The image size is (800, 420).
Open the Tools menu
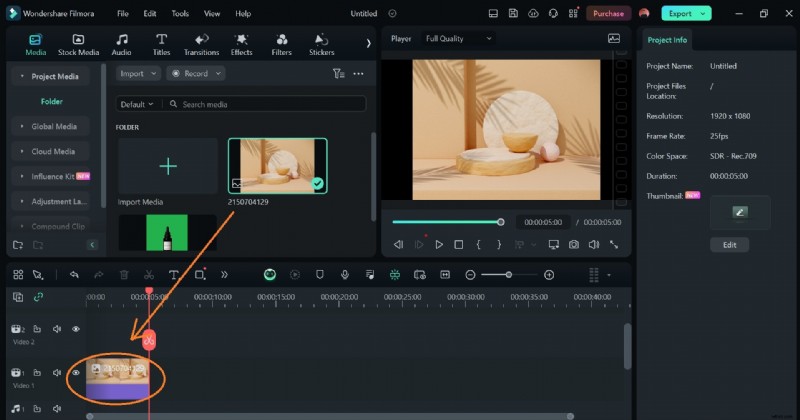[179, 14]
